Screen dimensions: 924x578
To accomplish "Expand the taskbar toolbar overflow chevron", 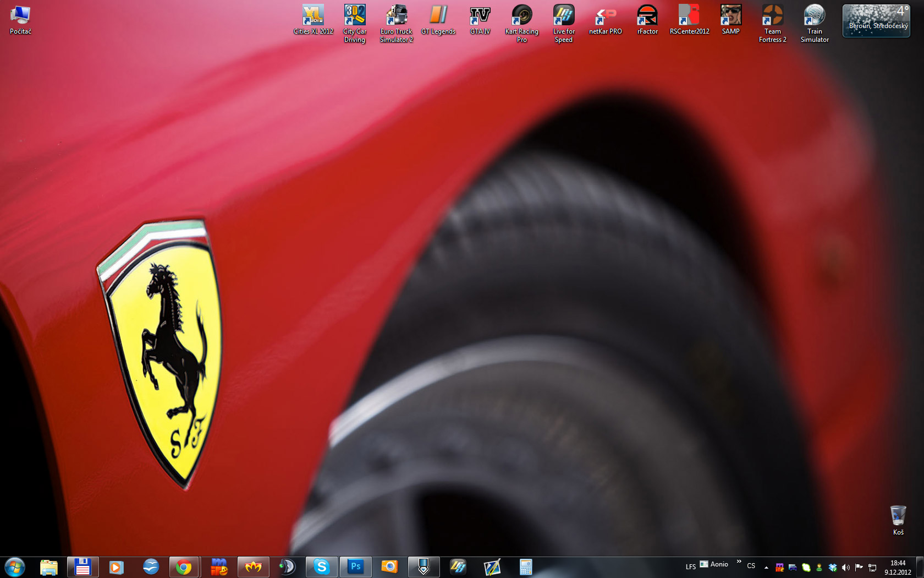I will click(x=739, y=561).
